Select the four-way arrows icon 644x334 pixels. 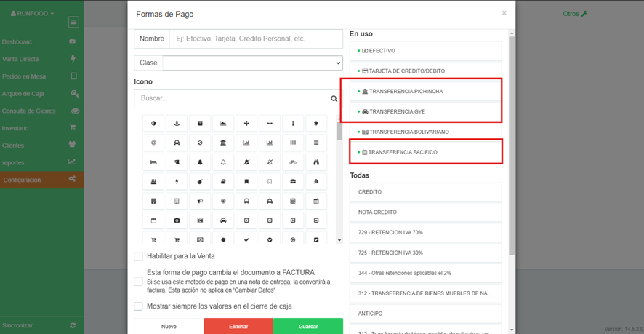(x=246, y=124)
